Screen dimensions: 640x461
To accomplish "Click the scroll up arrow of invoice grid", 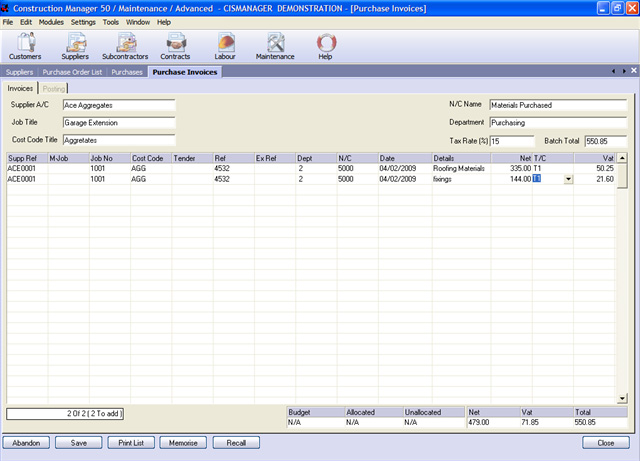I will coord(622,158).
